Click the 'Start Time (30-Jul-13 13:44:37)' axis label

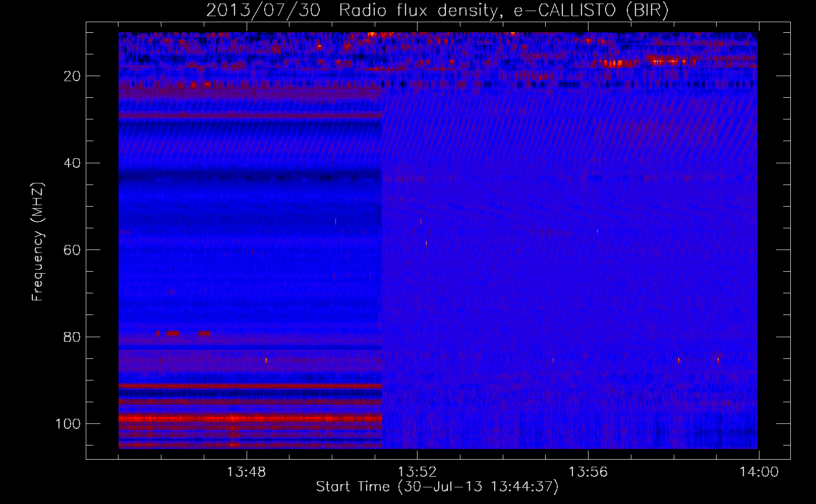(x=437, y=487)
